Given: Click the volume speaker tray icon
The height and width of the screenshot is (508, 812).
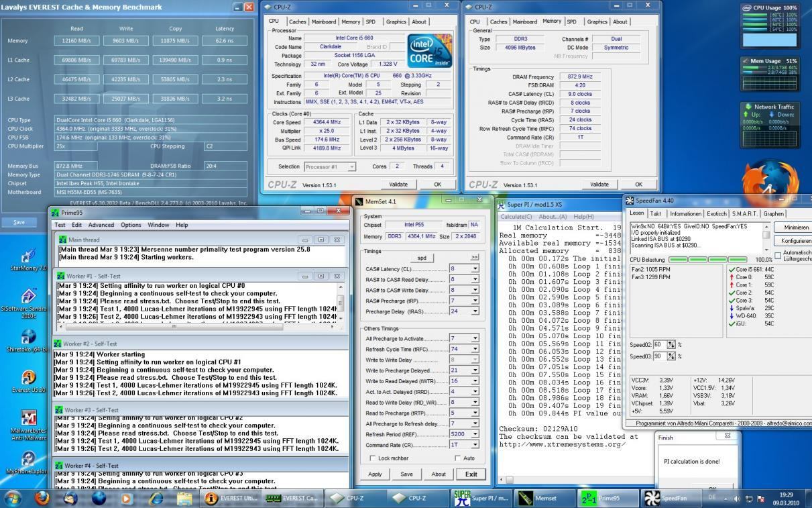Looking at the screenshot, I should pos(738,499).
